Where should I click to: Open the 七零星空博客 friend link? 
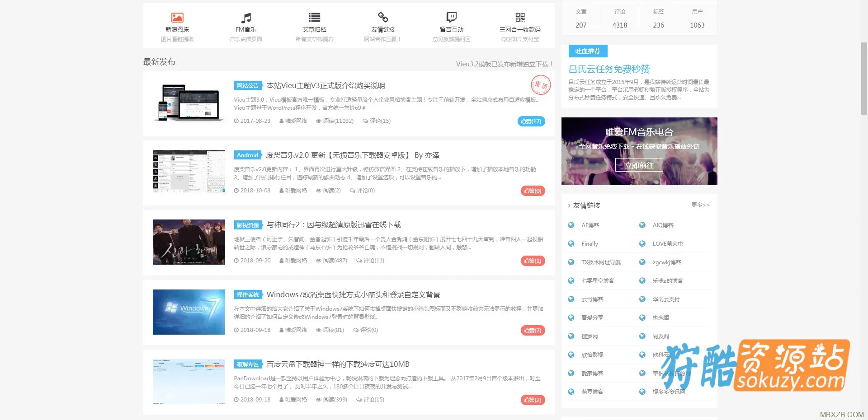[x=598, y=280]
